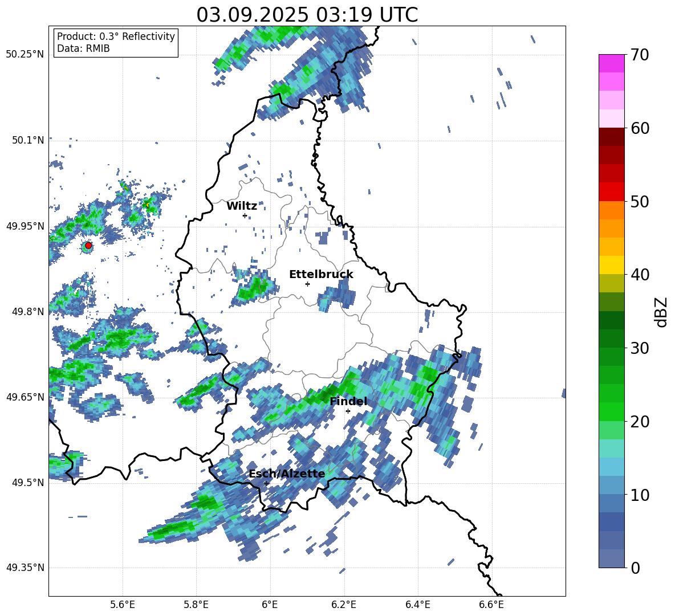Click the Esch/Alzette city label

[287, 474]
